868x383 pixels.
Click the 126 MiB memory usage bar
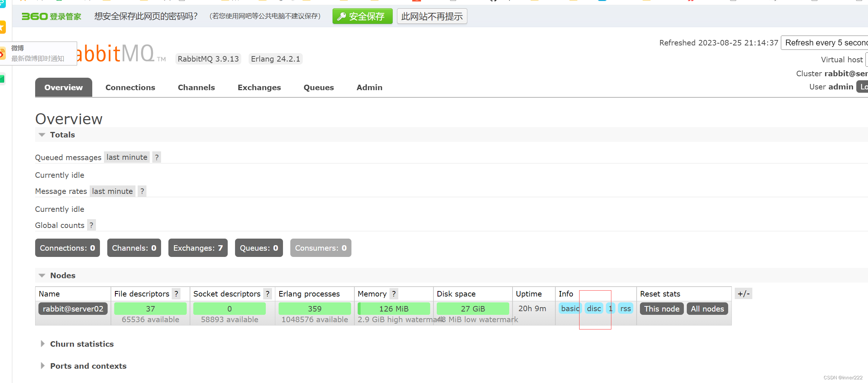394,309
